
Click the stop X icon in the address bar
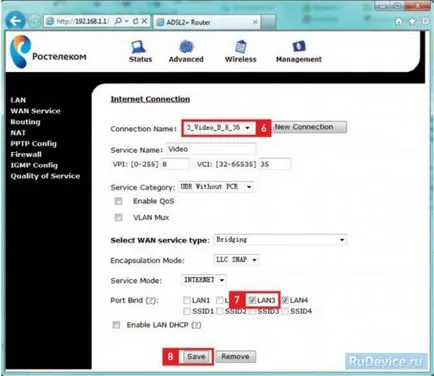pos(144,21)
